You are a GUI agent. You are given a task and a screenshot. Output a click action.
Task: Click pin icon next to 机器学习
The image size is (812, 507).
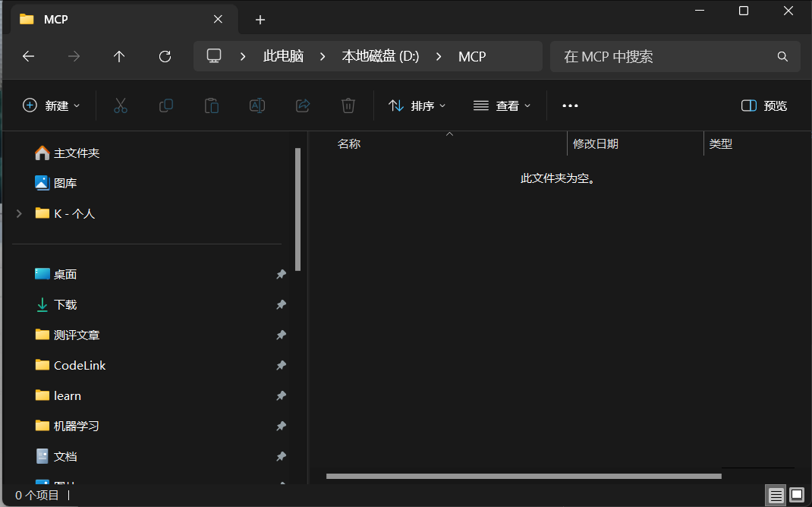click(282, 426)
